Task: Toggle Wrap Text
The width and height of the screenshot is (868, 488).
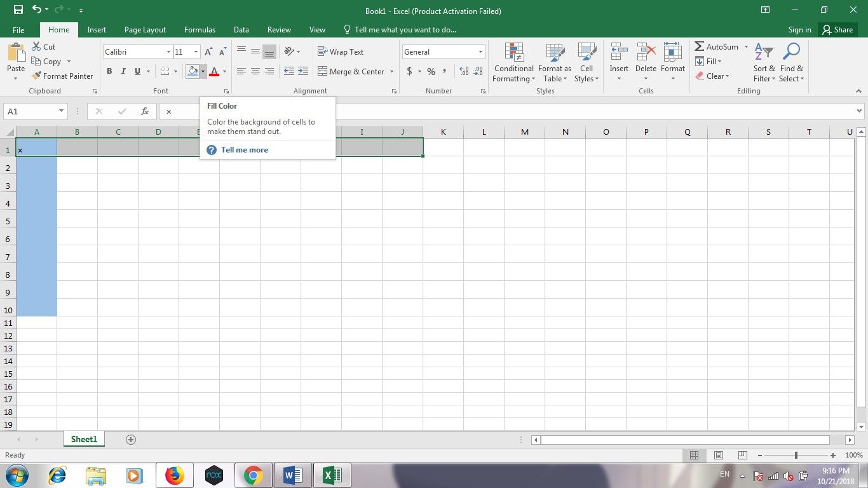Action: [x=341, y=52]
